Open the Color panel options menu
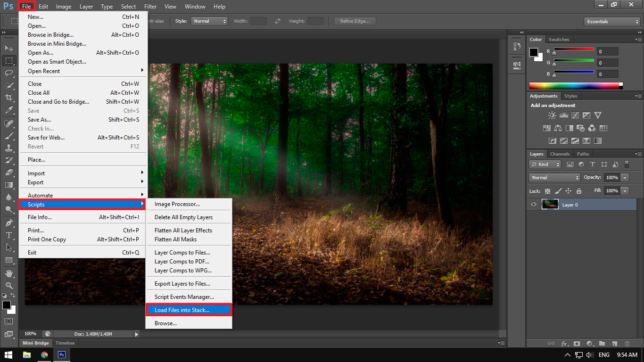The height and width of the screenshot is (362, 644). coord(638,40)
